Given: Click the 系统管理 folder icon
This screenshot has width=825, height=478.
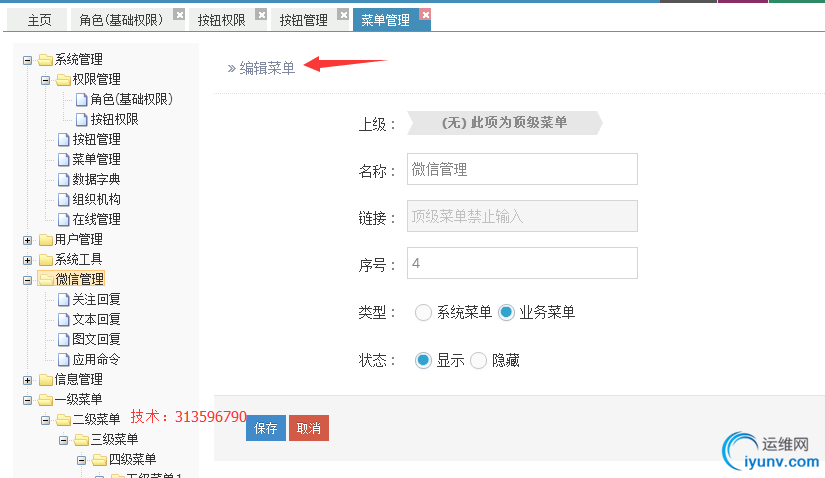Looking at the screenshot, I should point(46,60).
